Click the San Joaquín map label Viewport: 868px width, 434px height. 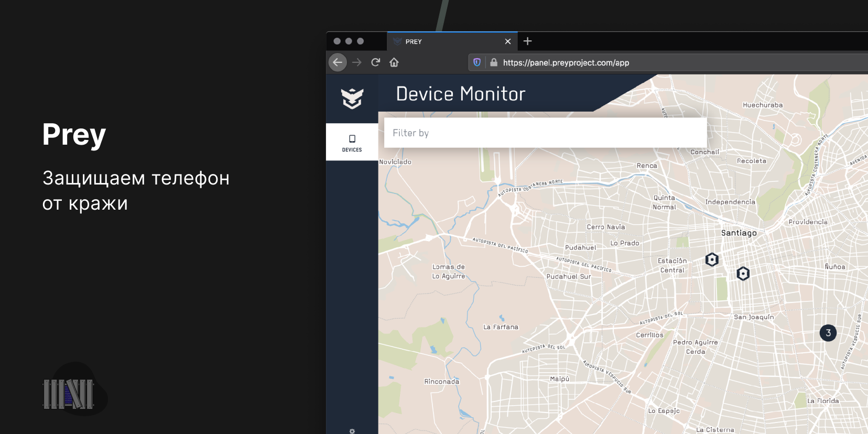pyautogui.click(x=754, y=317)
